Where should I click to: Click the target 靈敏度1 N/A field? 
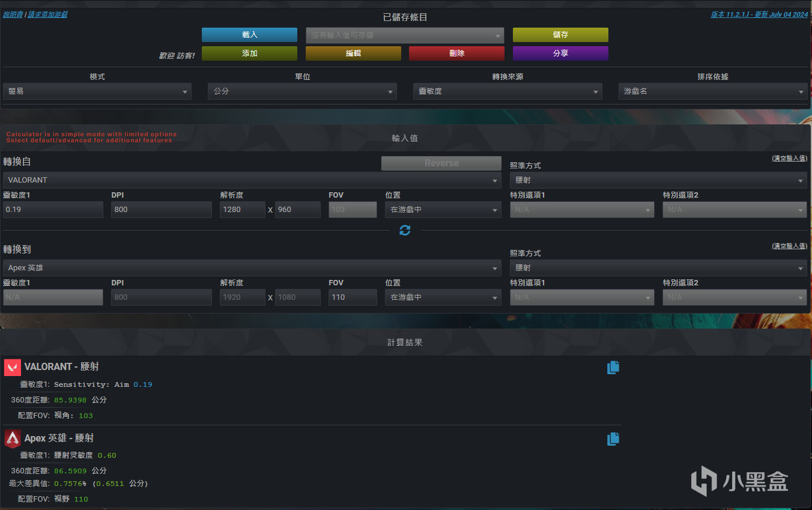pyautogui.click(x=53, y=297)
